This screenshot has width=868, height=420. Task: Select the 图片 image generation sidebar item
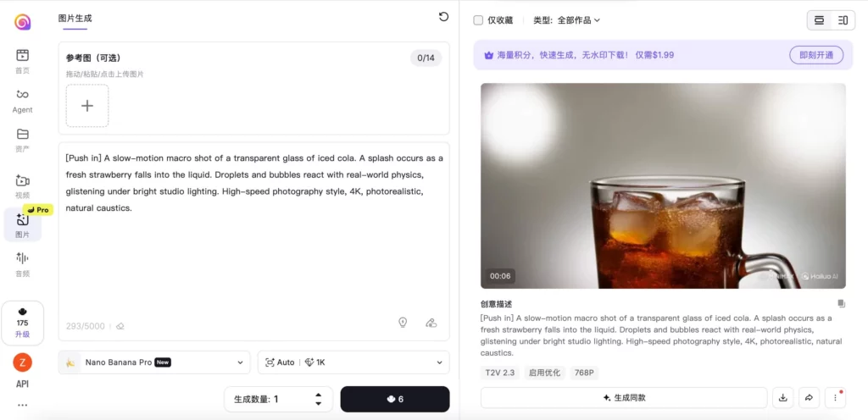tap(22, 225)
